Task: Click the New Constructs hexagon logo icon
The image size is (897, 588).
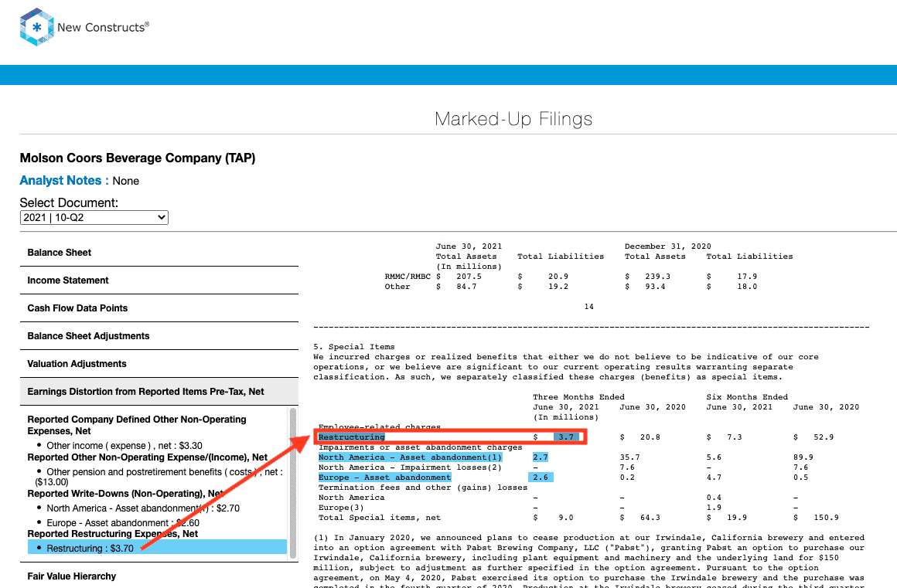Action: 36,27
